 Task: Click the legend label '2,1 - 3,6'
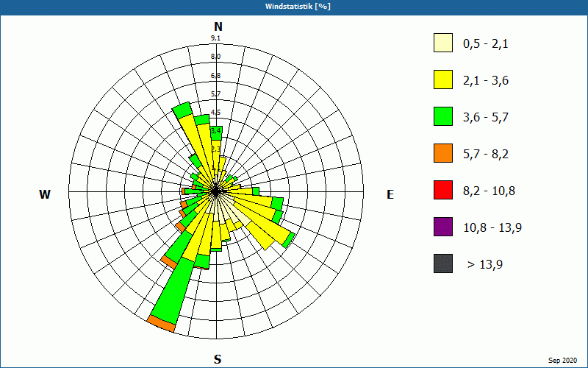click(486, 81)
